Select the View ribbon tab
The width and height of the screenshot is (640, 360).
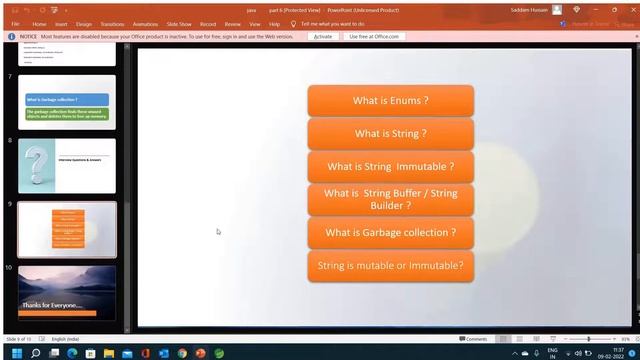point(255,24)
